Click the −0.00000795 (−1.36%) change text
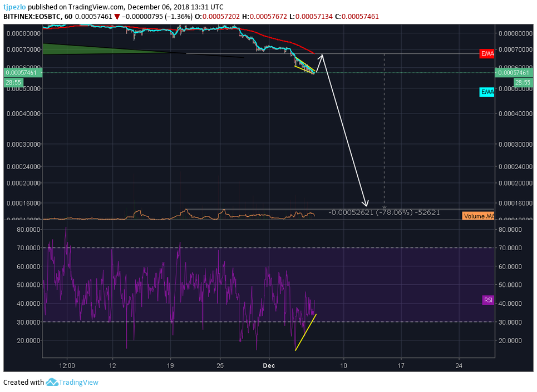This screenshot has width=537, height=392. coord(157,17)
